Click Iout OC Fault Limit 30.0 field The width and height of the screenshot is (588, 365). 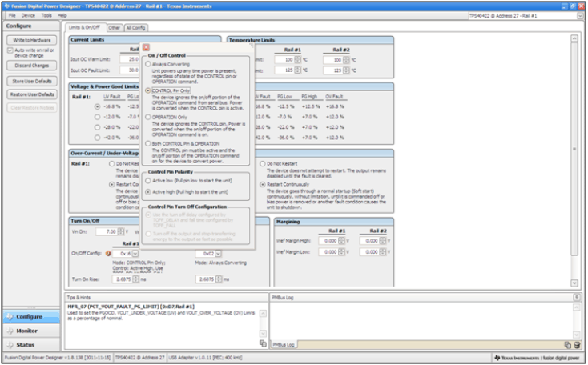130,70
